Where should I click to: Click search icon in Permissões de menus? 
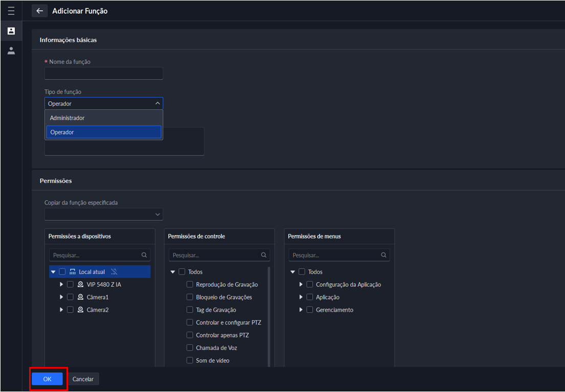(x=383, y=255)
